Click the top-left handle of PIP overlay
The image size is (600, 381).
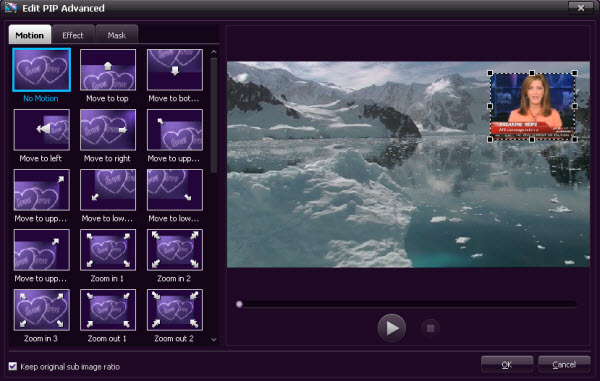coord(490,73)
